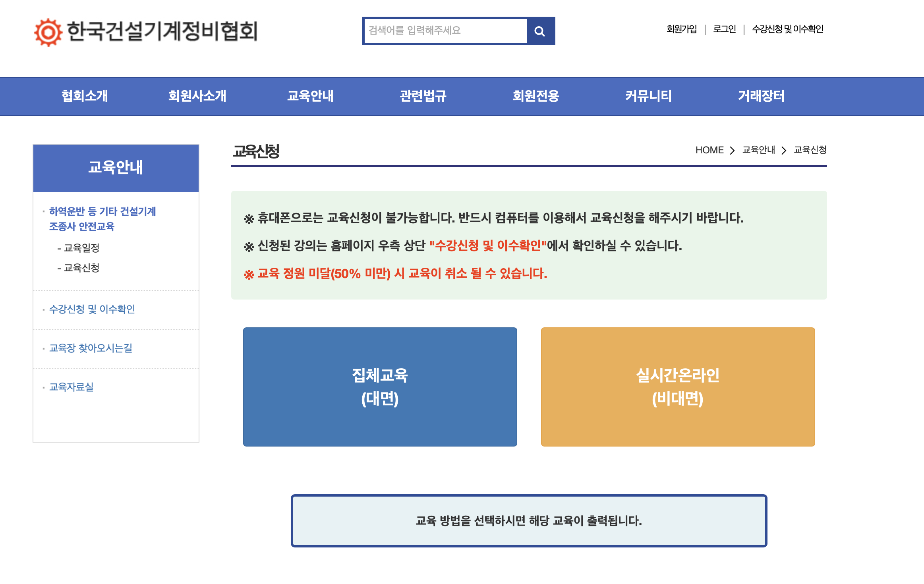924x584 pixels.
Task: Open the 회원사소개 menu
Action: pos(197,96)
